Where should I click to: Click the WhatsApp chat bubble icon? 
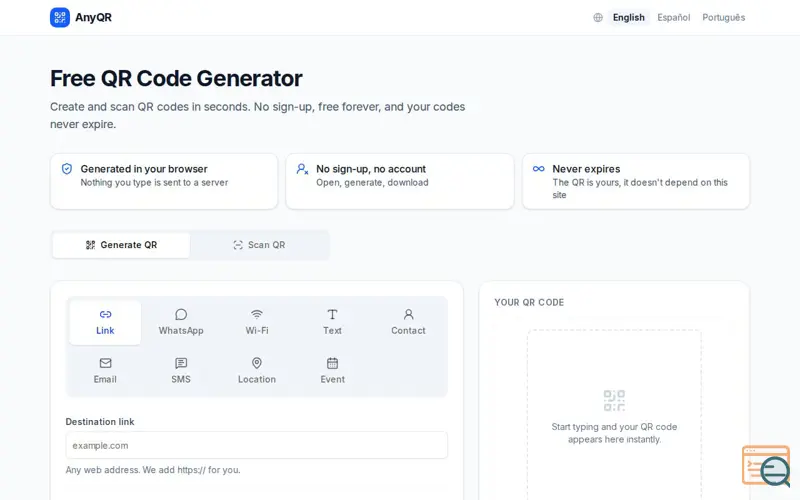[x=181, y=314]
